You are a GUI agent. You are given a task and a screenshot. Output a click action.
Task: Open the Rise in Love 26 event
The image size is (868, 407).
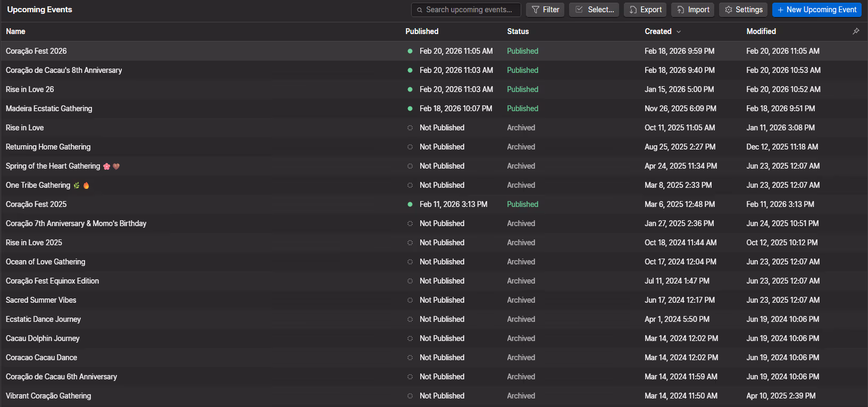(30, 89)
